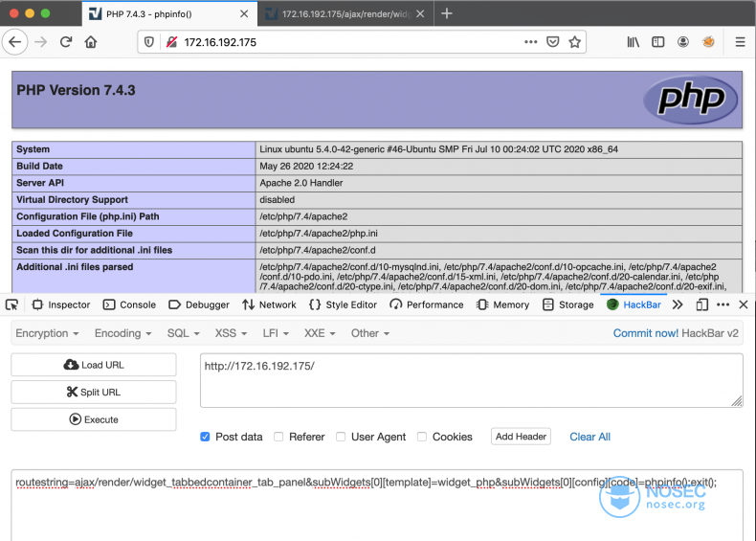Close the developer tools panel
This screenshot has width=756, height=541.
click(743, 304)
